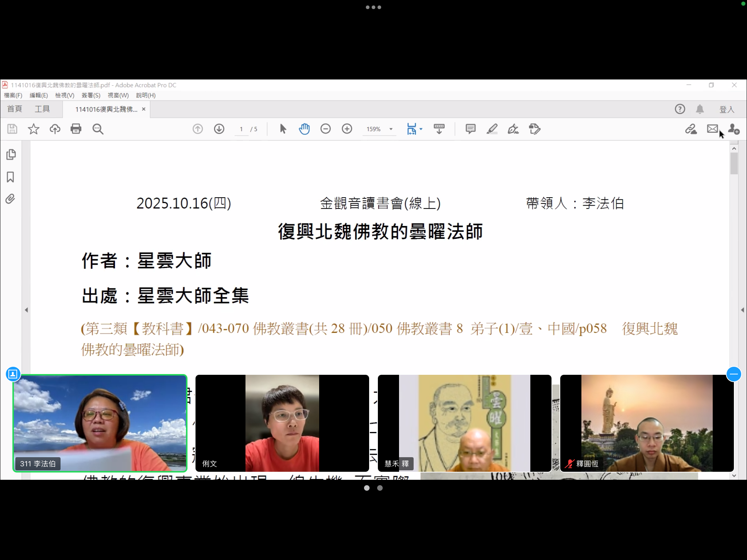Expand the Fit page options dropdown arrow
The image size is (747, 560).
coord(421,129)
